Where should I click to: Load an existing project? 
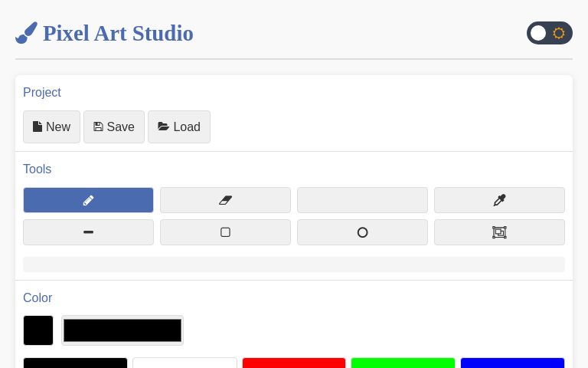point(179,127)
